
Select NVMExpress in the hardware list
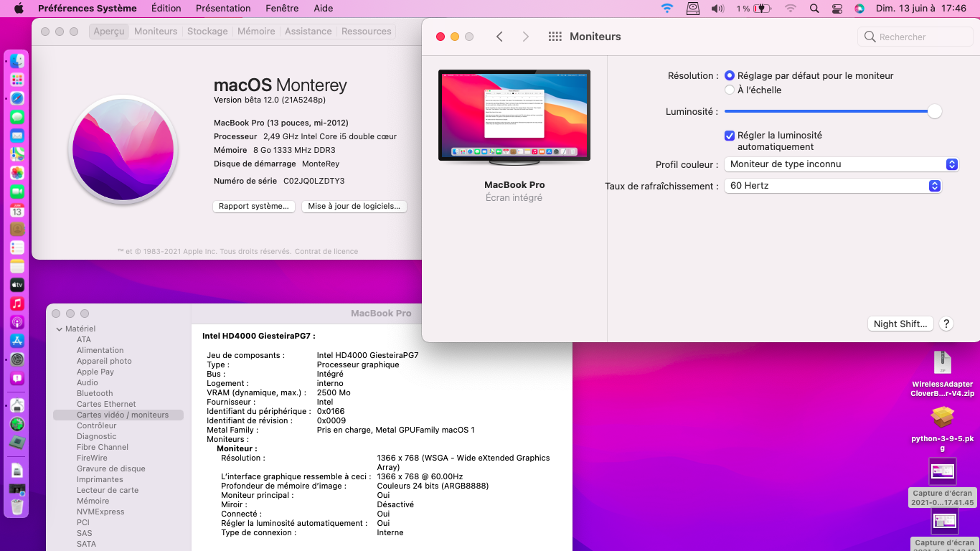pos(100,512)
